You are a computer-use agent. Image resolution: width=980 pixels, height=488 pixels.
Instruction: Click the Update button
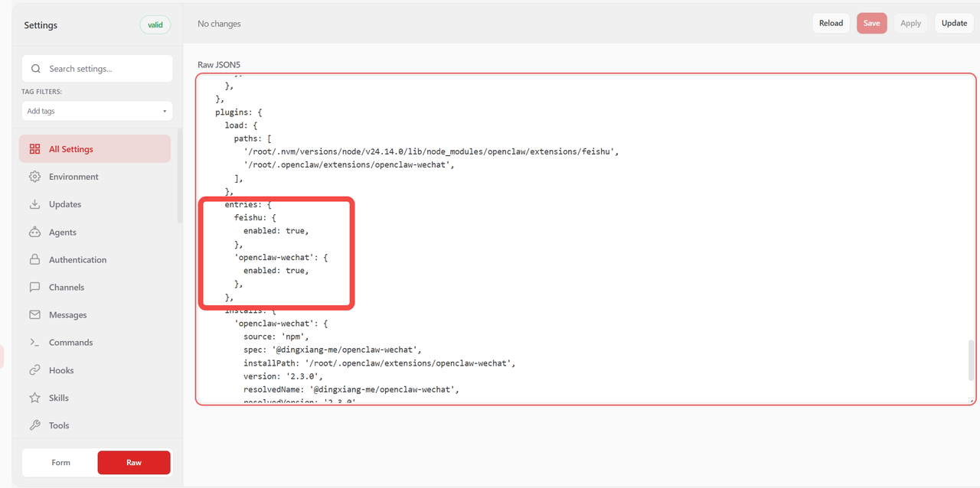(954, 23)
